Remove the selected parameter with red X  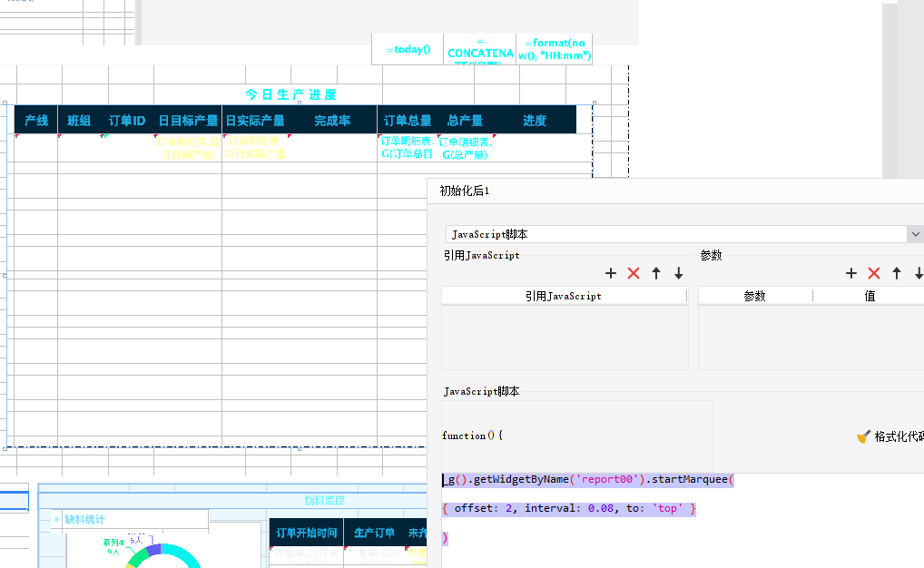tap(874, 273)
